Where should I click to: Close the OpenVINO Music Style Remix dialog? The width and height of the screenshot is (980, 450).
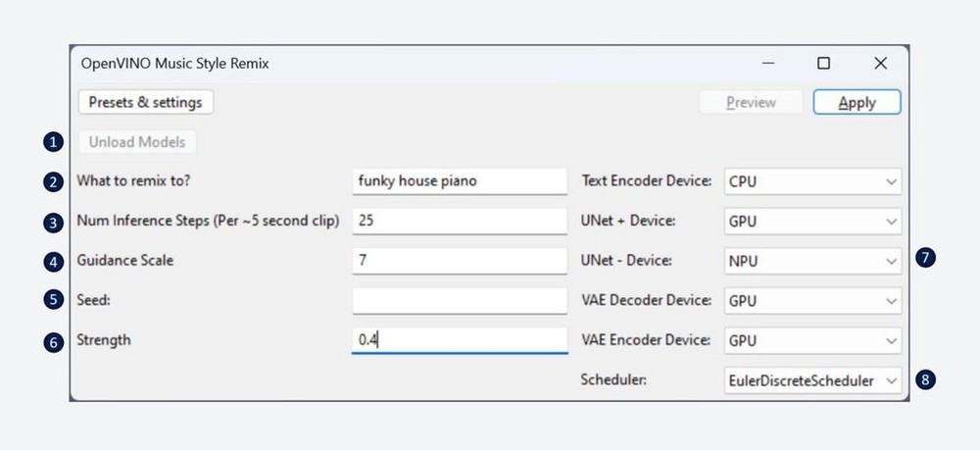[880, 64]
